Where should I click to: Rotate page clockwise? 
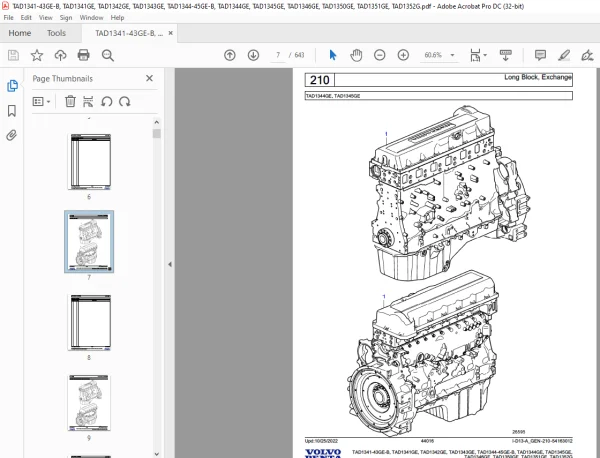[x=124, y=102]
